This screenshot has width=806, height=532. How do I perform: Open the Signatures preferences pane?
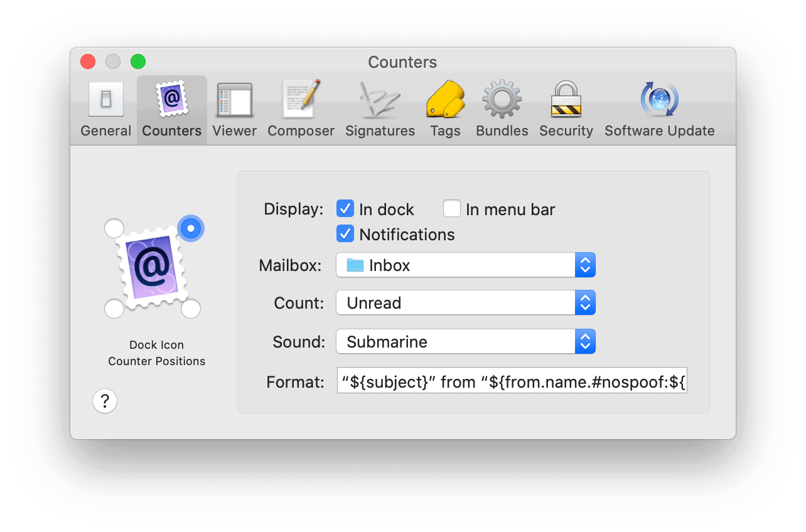pyautogui.click(x=380, y=110)
